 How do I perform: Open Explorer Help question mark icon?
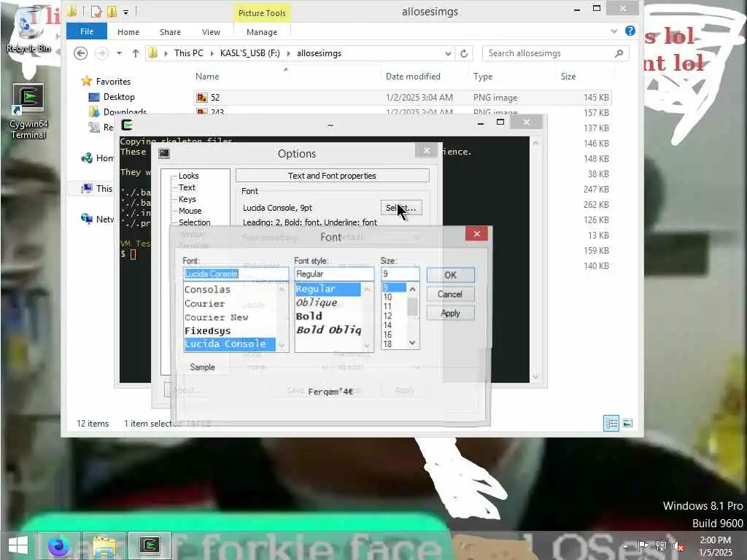(630, 31)
